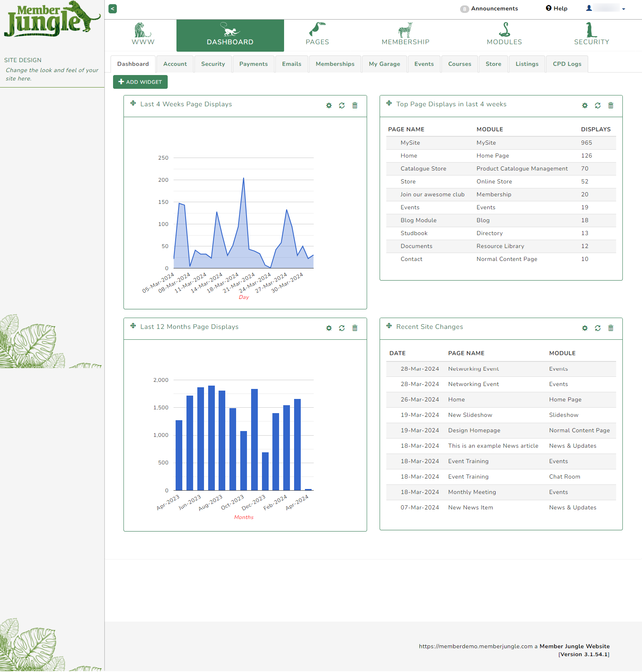Viewport: 642px width, 672px height.
Task: Select the CPD Logs tab
Action: click(x=566, y=64)
